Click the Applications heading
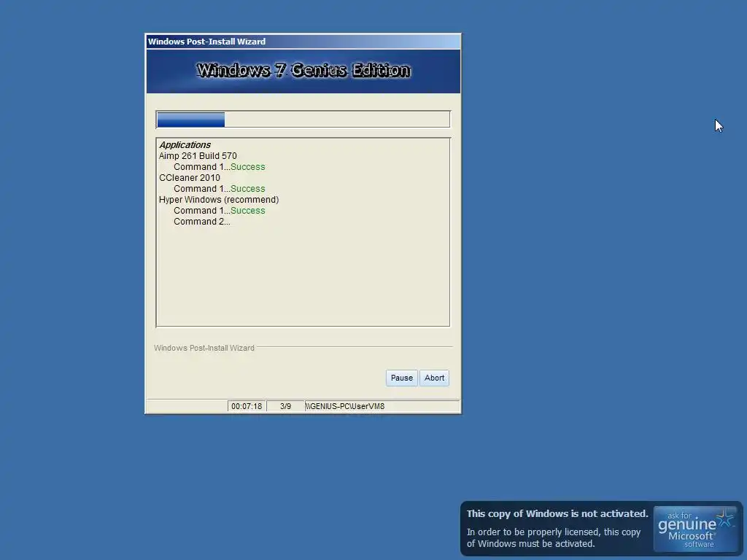Screen dimensions: 747x560 [x=185, y=145]
